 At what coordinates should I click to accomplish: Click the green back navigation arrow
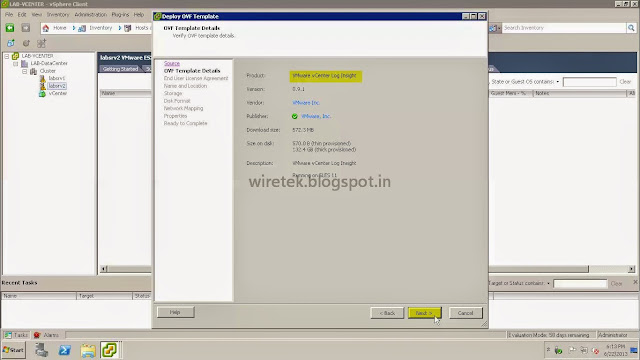[x=10, y=28]
